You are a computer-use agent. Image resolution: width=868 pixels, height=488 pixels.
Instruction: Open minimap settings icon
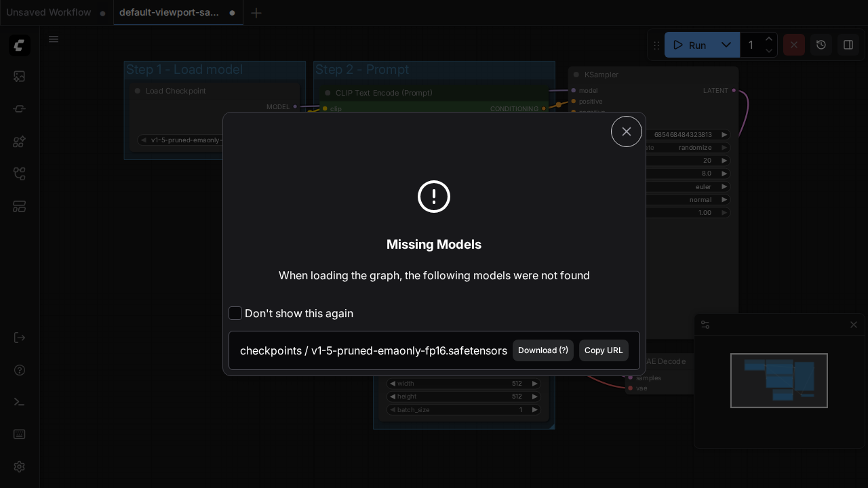pos(705,325)
